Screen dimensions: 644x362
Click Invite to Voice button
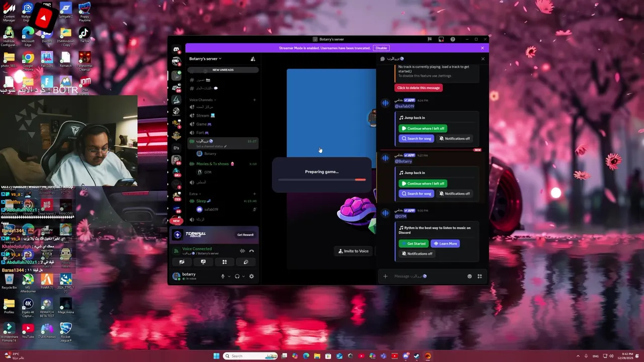(x=353, y=251)
